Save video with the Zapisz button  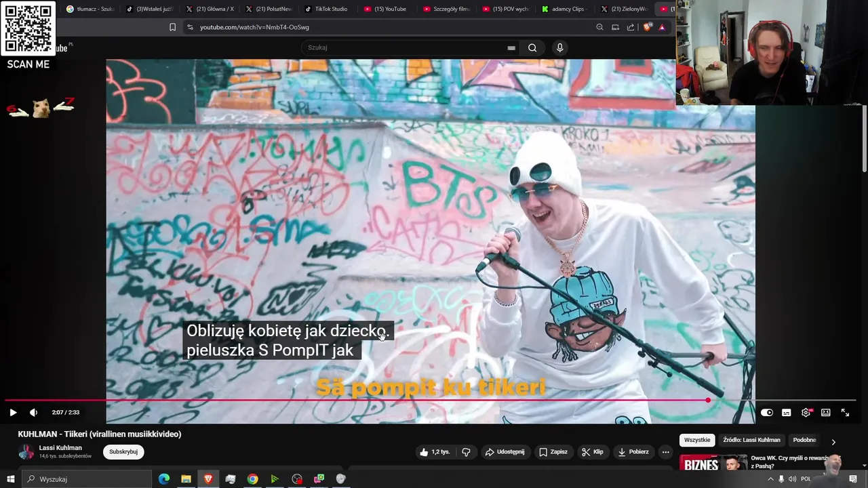pos(553,452)
